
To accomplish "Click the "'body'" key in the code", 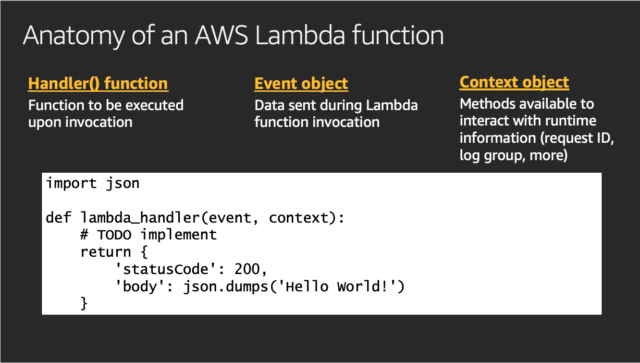I will pos(140,286).
